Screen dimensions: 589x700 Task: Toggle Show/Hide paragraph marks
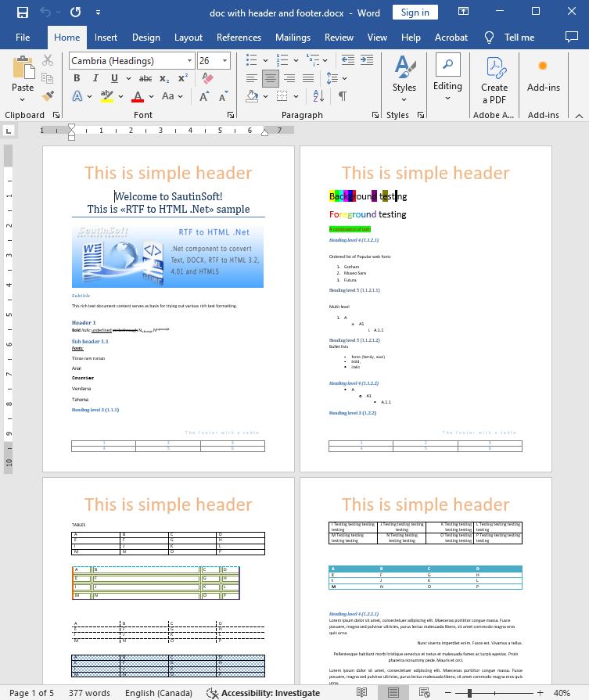pyautogui.click(x=343, y=96)
